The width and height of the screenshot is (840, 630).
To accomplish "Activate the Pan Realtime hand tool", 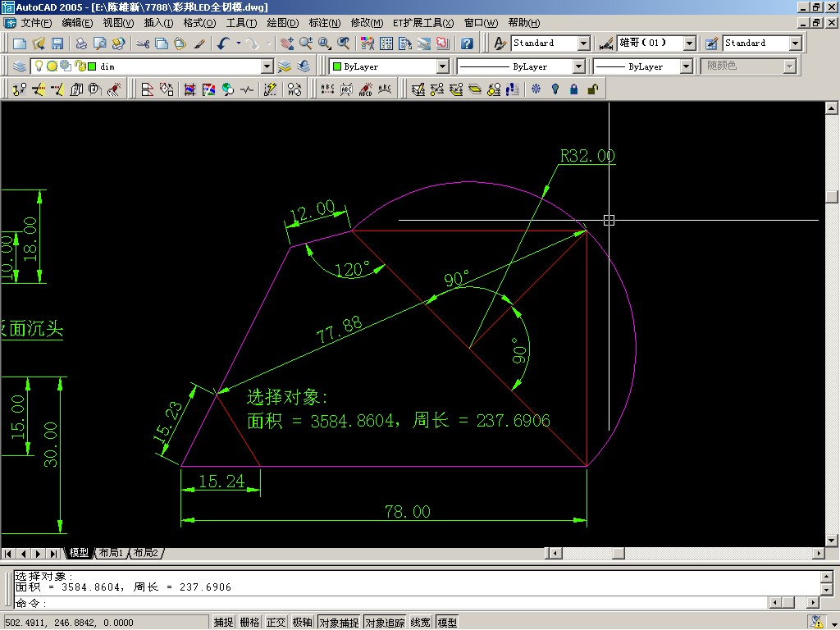I will click(x=287, y=43).
